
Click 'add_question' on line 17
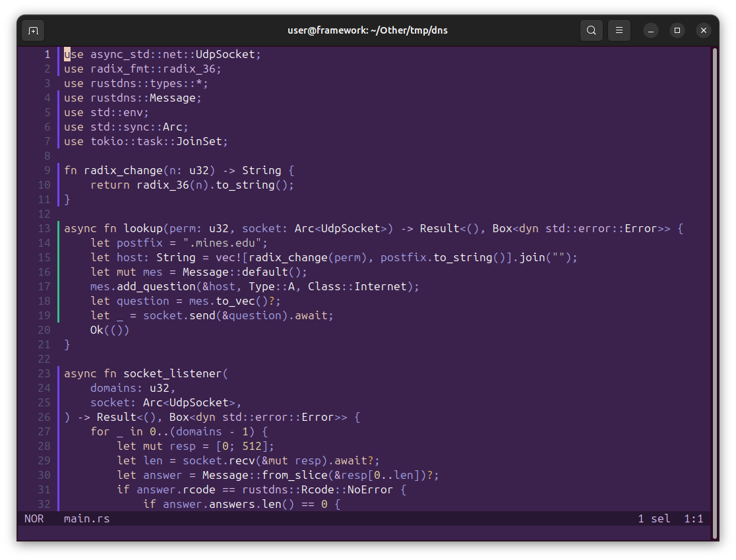156,287
